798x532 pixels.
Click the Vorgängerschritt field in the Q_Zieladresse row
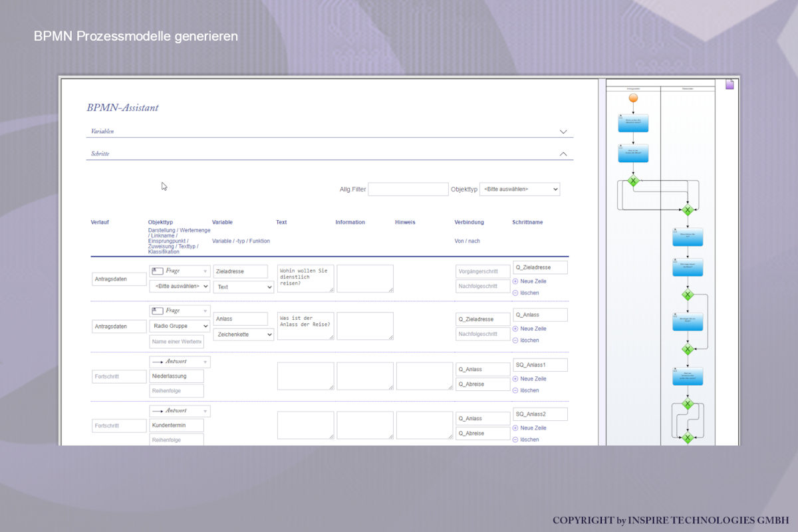(483, 271)
